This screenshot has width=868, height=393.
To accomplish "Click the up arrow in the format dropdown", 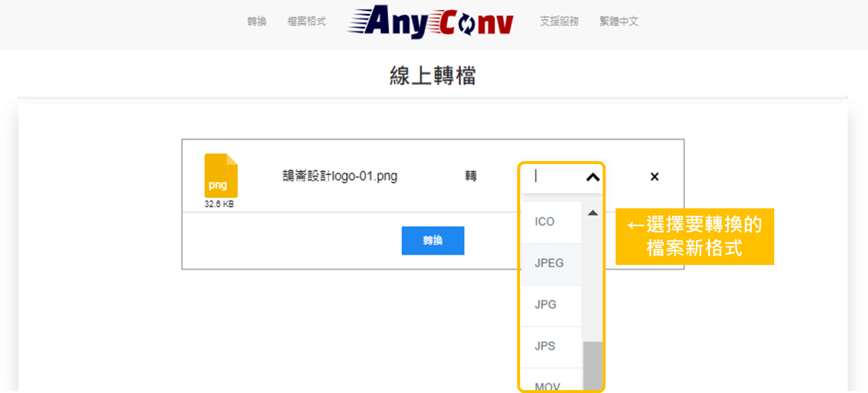I will [591, 214].
